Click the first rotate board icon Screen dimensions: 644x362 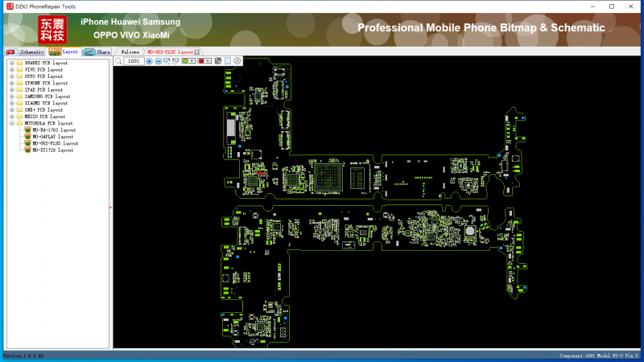pos(167,61)
